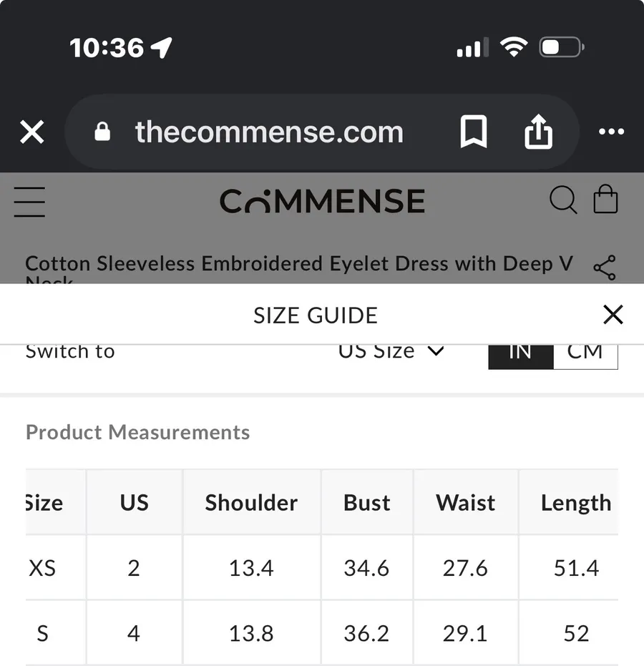Close the Size Guide panel
This screenshot has height=666, width=644.
coord(613,315)
